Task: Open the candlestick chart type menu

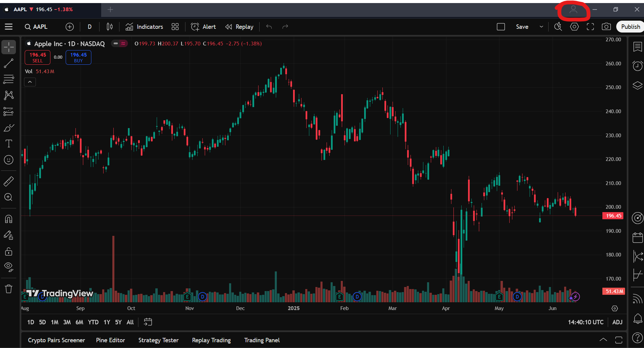Action: pyautogui.click(x=110, y=27)
